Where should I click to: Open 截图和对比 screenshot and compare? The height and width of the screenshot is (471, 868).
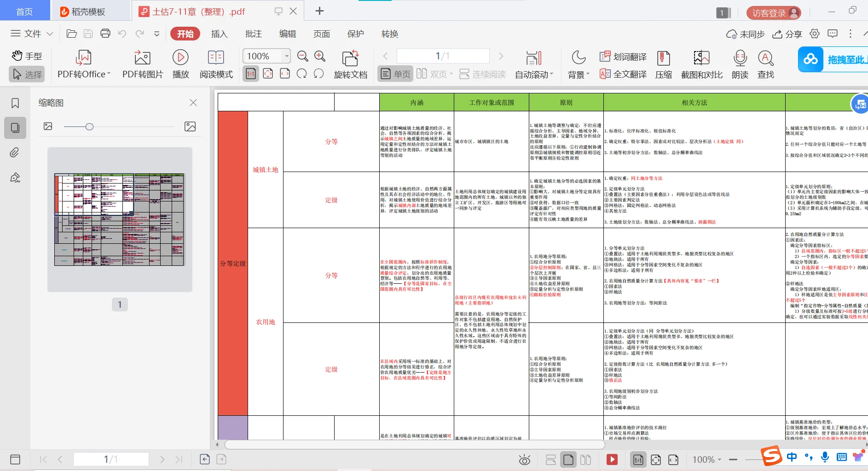click(x=702, y=64)
